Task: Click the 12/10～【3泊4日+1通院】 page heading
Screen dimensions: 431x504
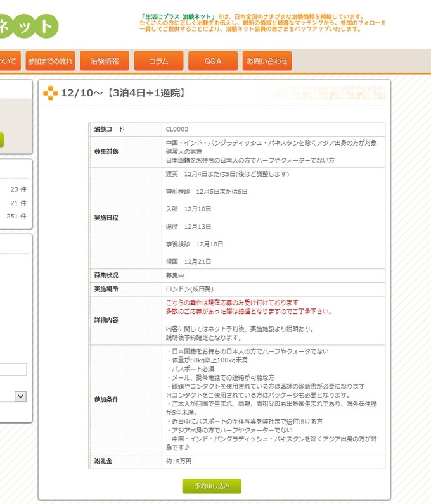Action: pyautogui.click(x=124, y=93)
